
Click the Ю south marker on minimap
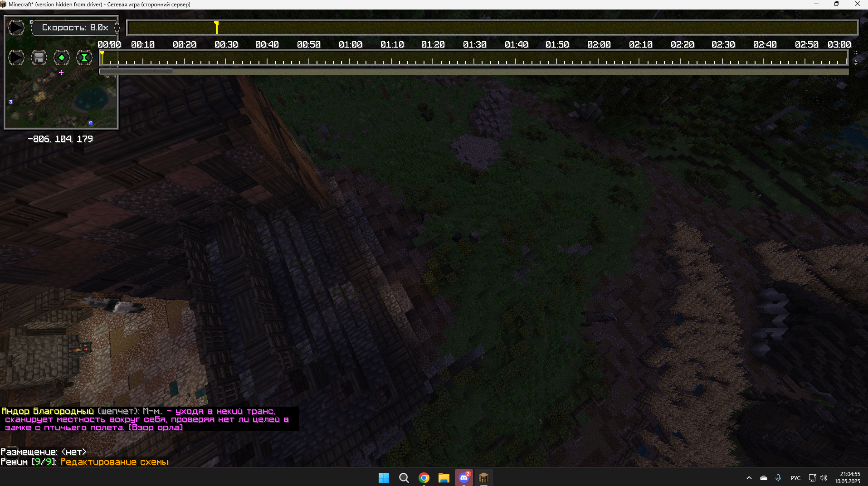point(90,122)
